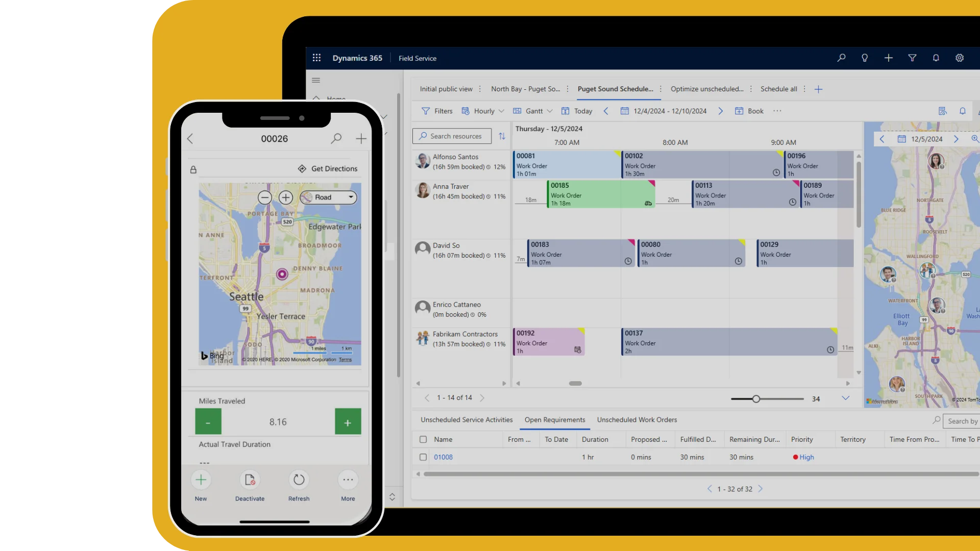980x551 pixels.
Task: Select booking 00081 for Alfonso Santos
Action: (x=567, y=164)
